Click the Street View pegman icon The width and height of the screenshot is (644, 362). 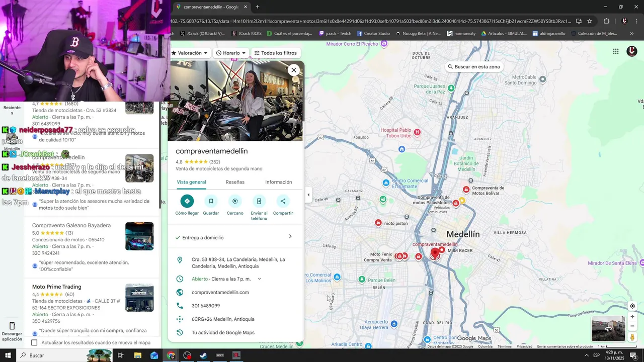point(632,337)
